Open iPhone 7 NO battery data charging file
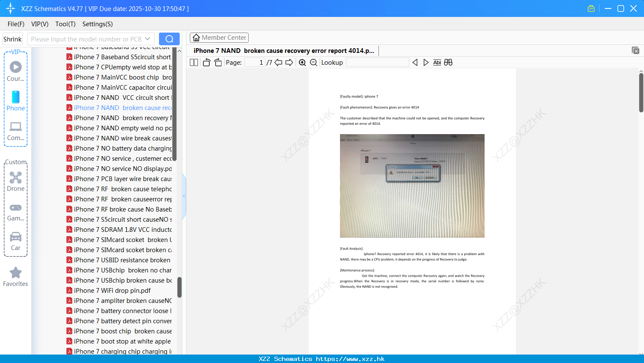This screenshot has width=644, height=363. pos(119,148)
